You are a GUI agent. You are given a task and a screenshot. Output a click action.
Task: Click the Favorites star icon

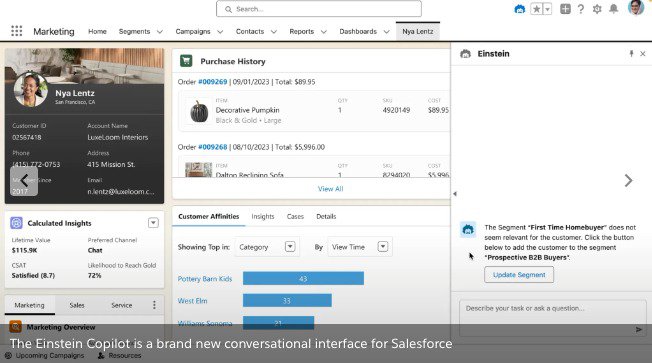(x=536, y=9)
